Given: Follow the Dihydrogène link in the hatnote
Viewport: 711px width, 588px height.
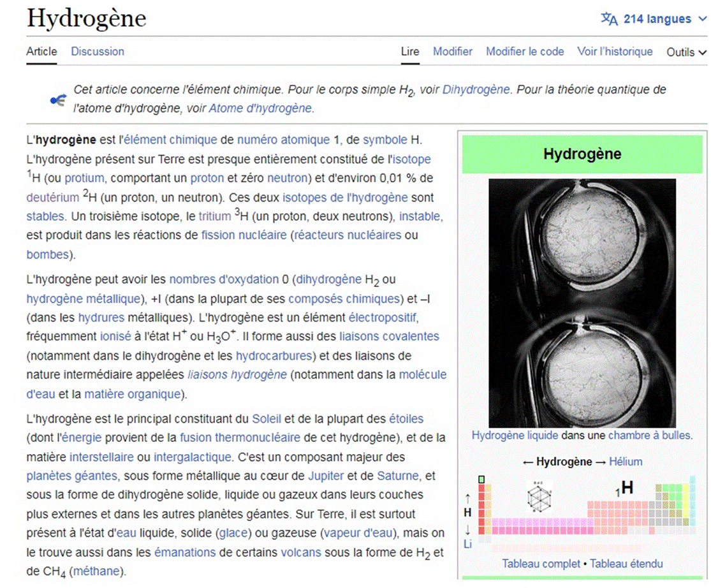Looking at the screenshot, I should (476, 89).
